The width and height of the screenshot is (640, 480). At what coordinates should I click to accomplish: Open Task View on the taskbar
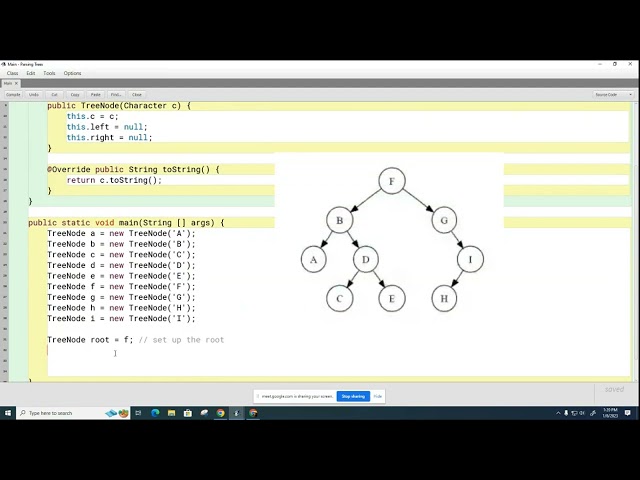pyautogui.click(x=138, y=413)
